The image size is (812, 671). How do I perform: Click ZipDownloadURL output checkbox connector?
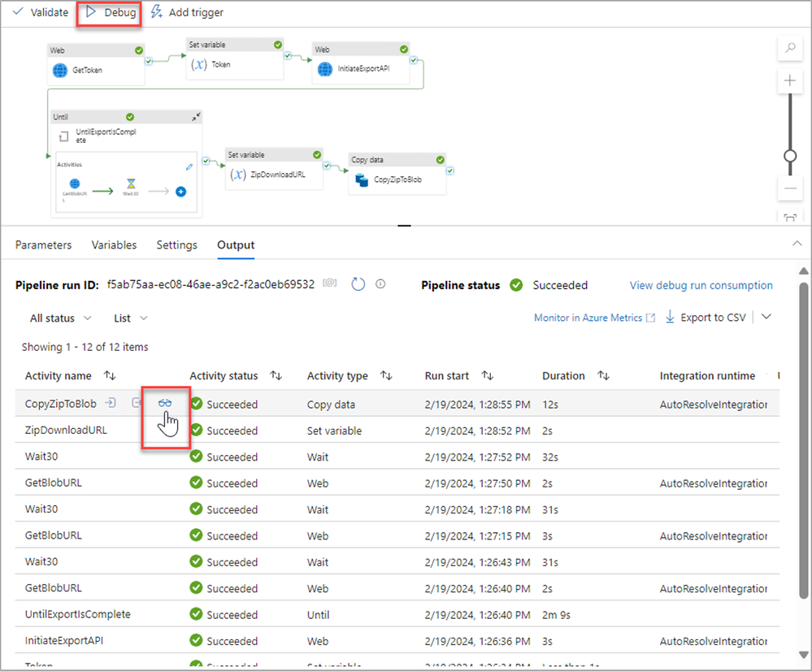pos(327,166)
